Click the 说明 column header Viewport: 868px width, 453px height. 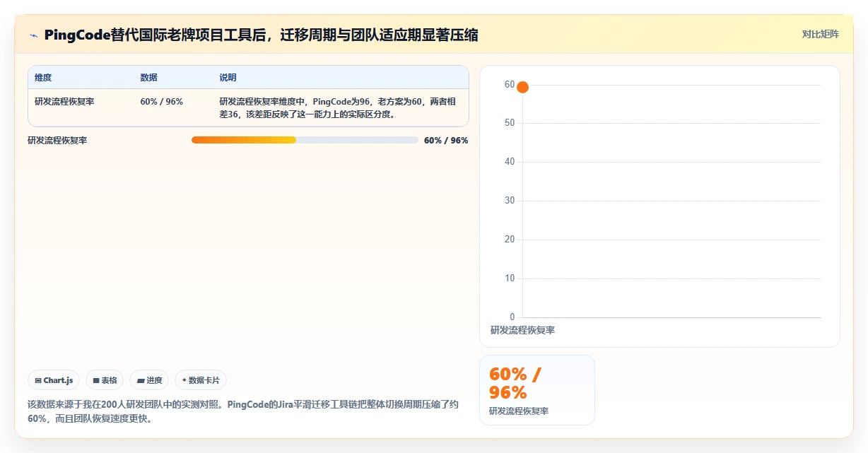pyautogui.click(x=228, y=78)
